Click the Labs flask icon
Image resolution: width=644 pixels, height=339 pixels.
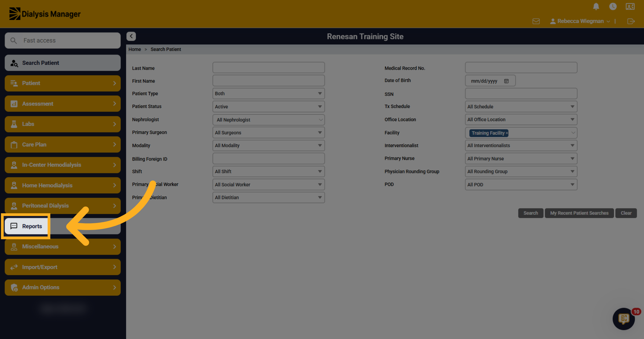tap(14, 124)
